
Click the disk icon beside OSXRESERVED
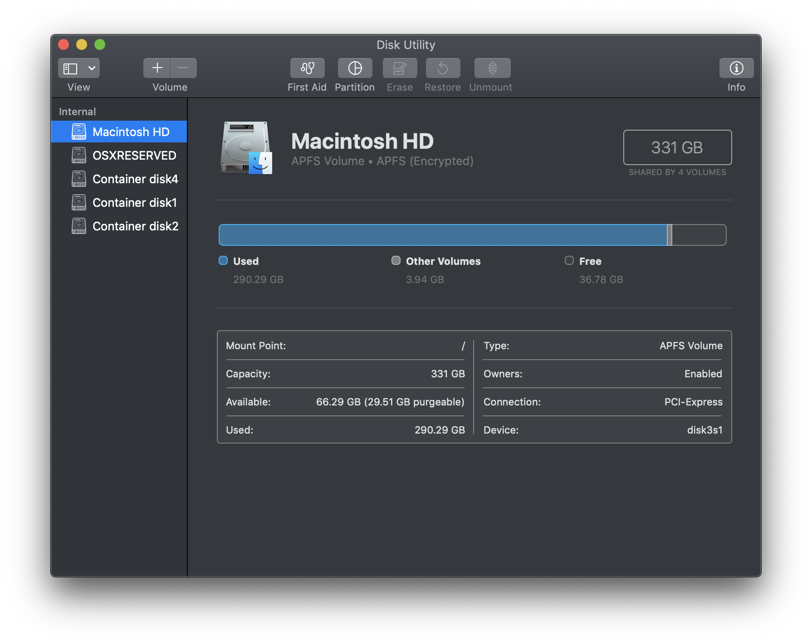click(x=79, y=155)
